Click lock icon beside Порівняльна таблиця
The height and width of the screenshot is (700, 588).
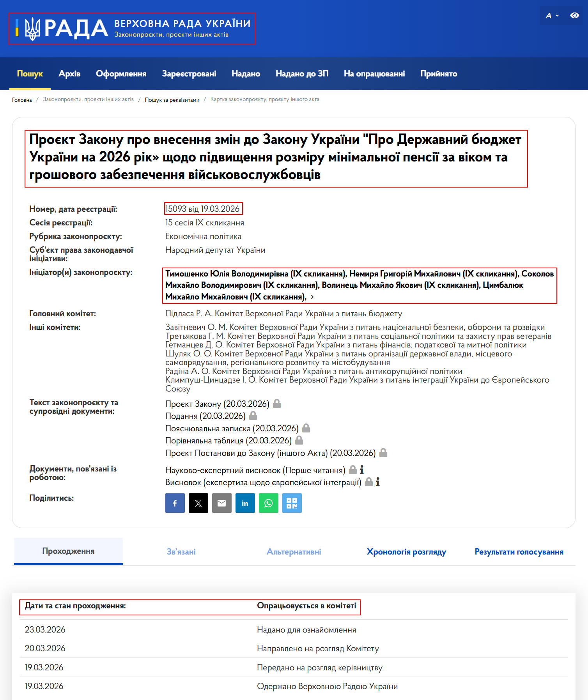click(x=299, y=440)
